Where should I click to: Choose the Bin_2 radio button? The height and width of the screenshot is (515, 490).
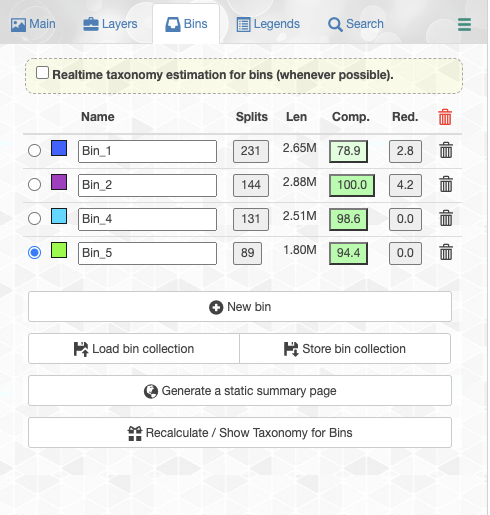tap(34, 185)
